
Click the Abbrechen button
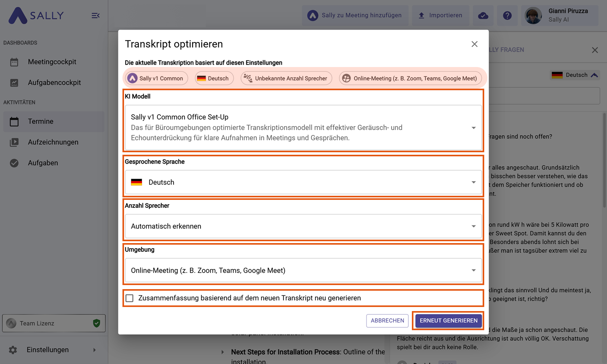pos(387,320)
